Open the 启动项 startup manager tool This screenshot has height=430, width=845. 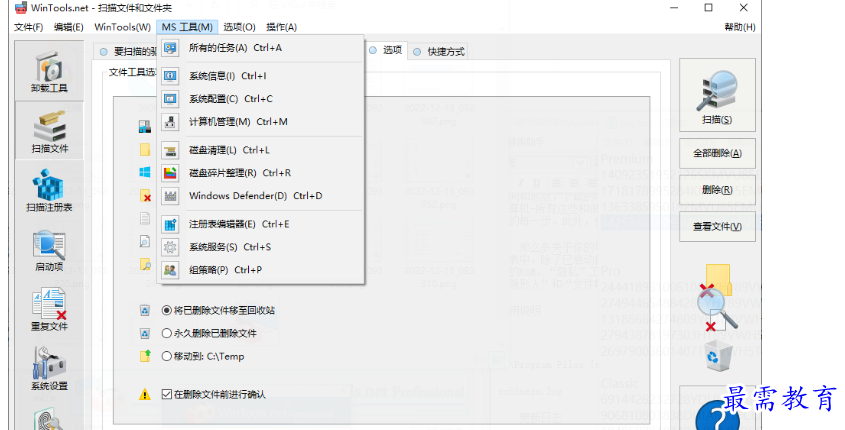click(49, 250)
